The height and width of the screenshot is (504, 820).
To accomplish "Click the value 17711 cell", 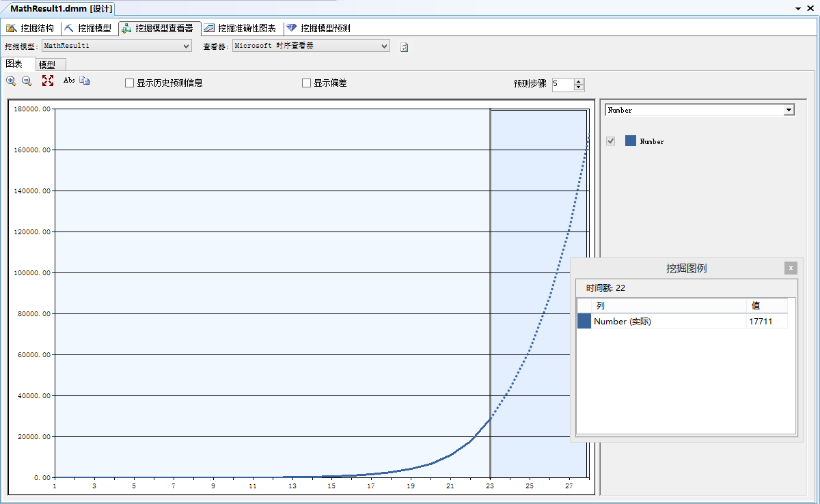I will click(x=767, y=321).
